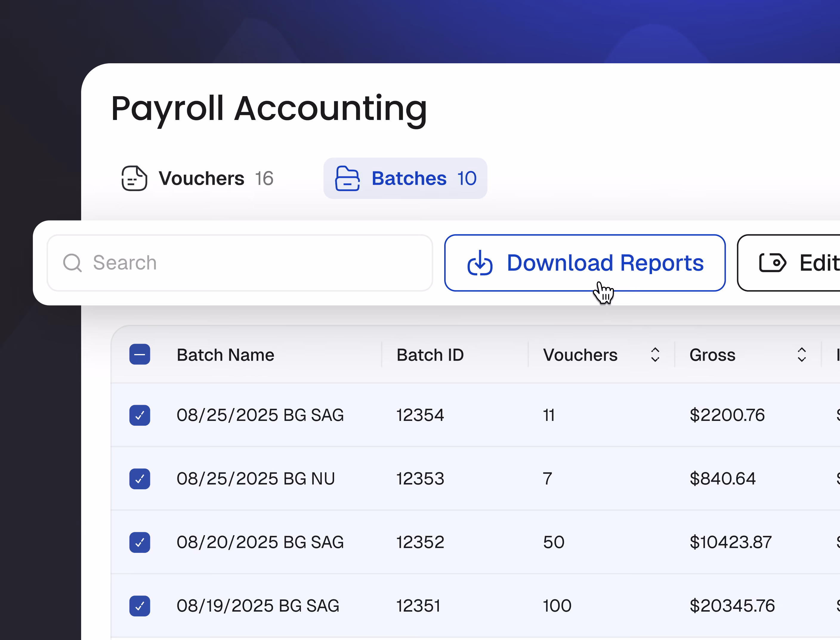840x640 pixels.
Task: Click the Vouchers count 16
Action: pyautogui.click(x=264, y=178)
